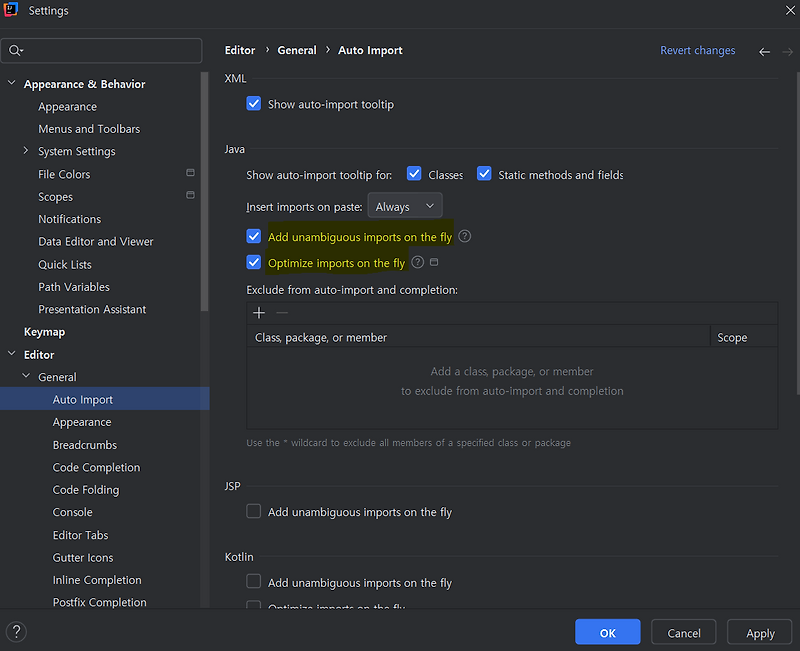The width and height of the screenshot is (800, 651).
Task: Open help for Optimize imports on the fly
Action: coord(417,262)
